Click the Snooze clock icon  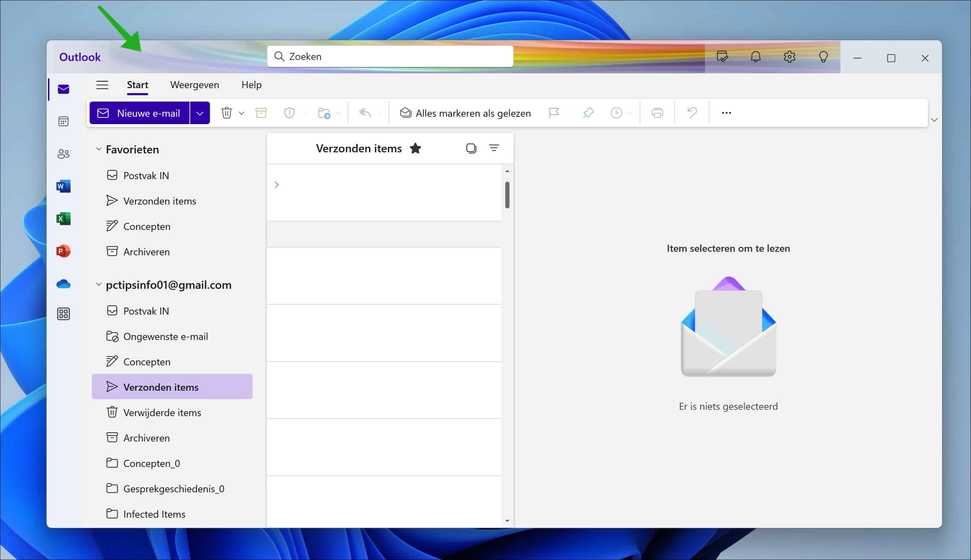[616, 113]
